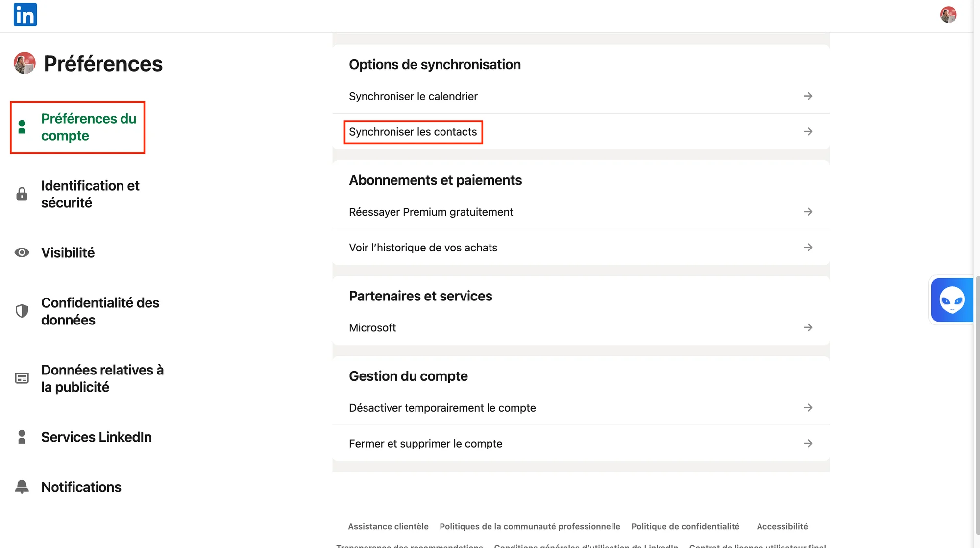Open the blue alien extension widget
The width and height of the screenshot is (980, 548).
(952, 300)
